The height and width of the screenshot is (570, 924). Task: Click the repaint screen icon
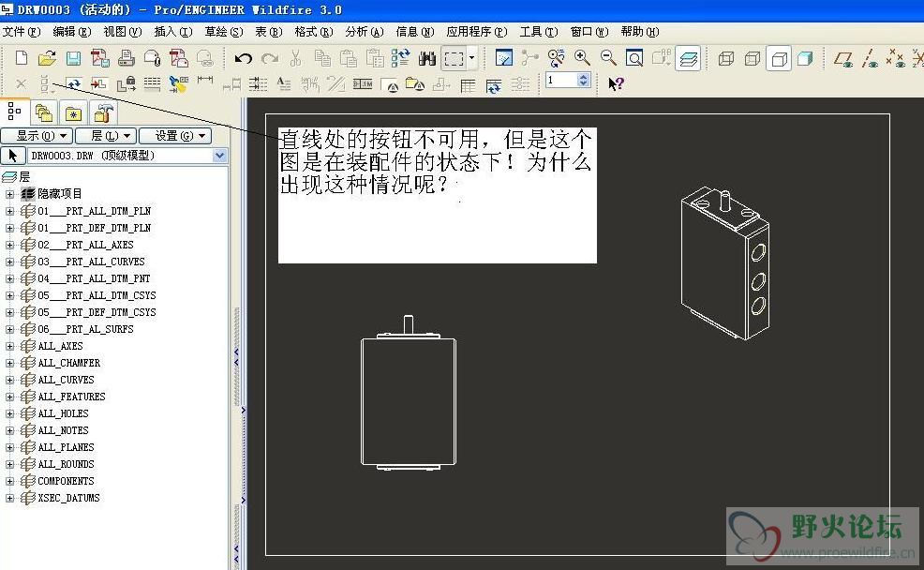504,58
